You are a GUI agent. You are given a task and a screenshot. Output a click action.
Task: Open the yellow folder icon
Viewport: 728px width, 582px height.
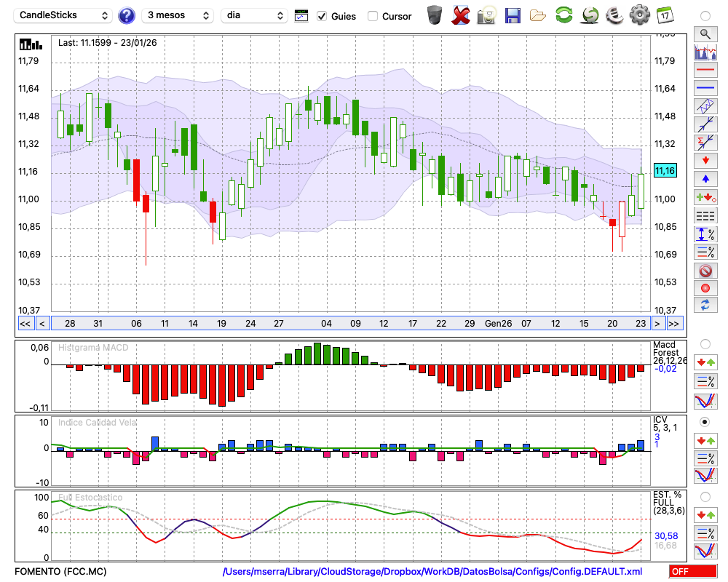click(x=538, y=15)
